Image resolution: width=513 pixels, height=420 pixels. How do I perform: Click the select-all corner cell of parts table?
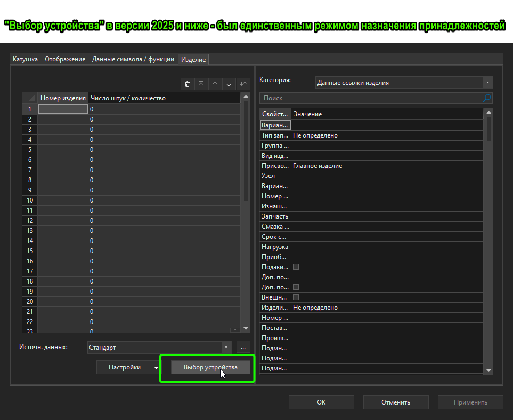pos(30,98)
